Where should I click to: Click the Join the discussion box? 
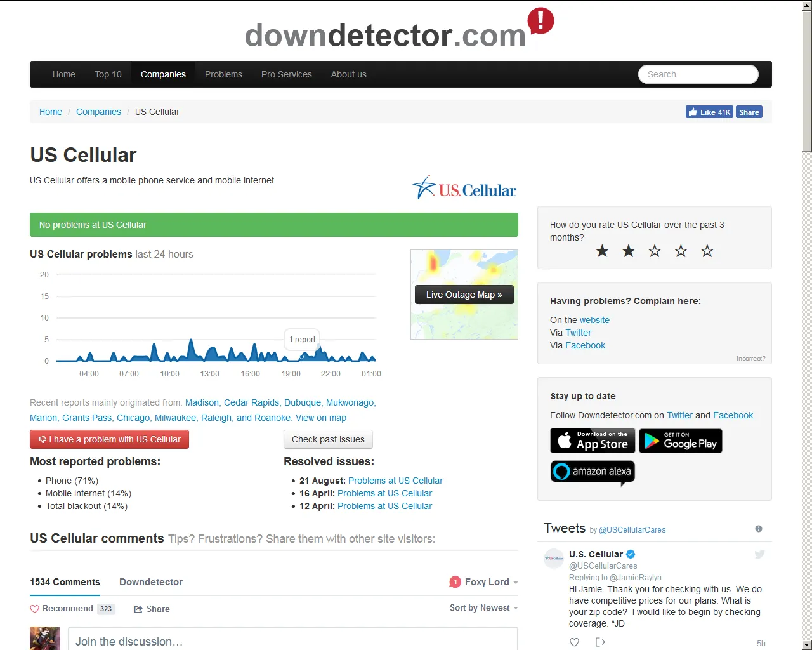coord(293,640)
